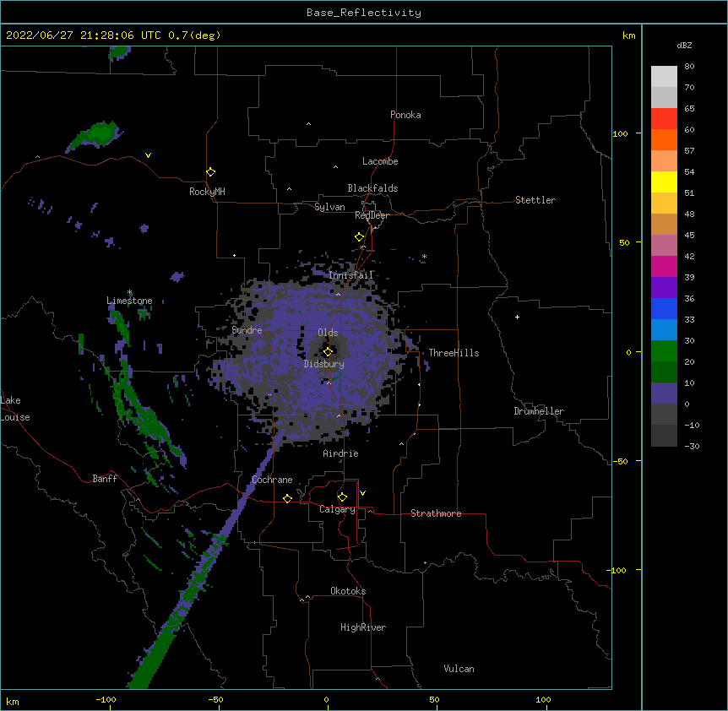Select the bright green 20-30 dBZ swatch
The width and height of the screenshot is (728, 711).
coord(664,351)
